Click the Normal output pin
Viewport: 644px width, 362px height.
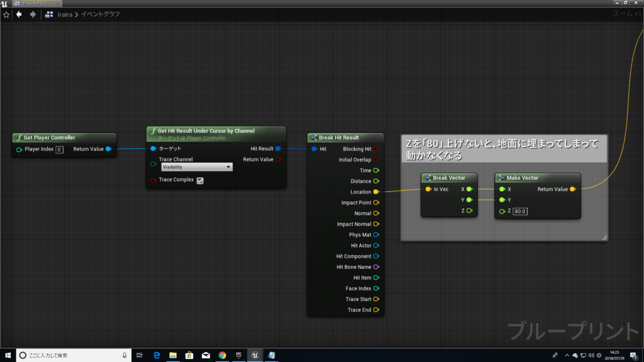click(x=376, y=214)
